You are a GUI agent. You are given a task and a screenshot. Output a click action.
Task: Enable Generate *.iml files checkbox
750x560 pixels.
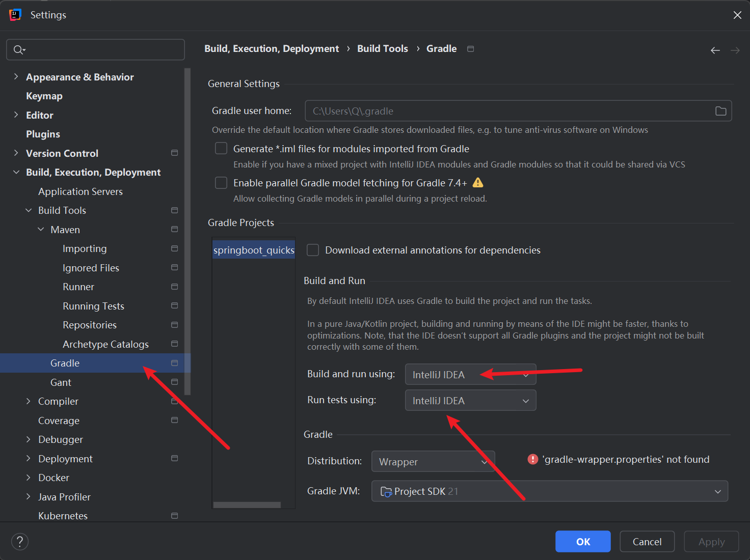tap(221, 148)
